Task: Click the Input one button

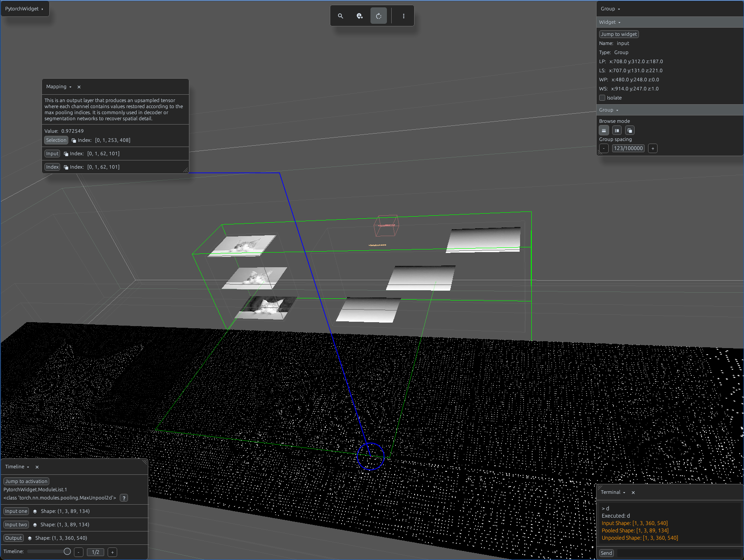Action: point(16,512)
